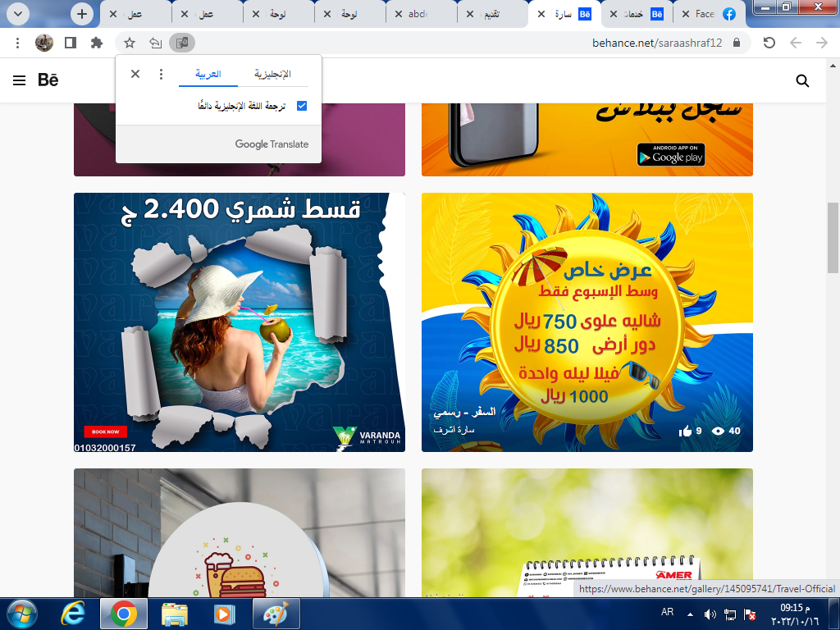Open Behance search with magnifier icon

click(802, 80)
